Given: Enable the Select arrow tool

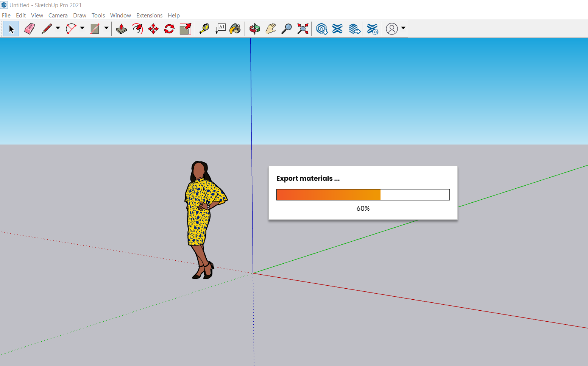Looking at the screenshot, I should click(x=11, y=28).
